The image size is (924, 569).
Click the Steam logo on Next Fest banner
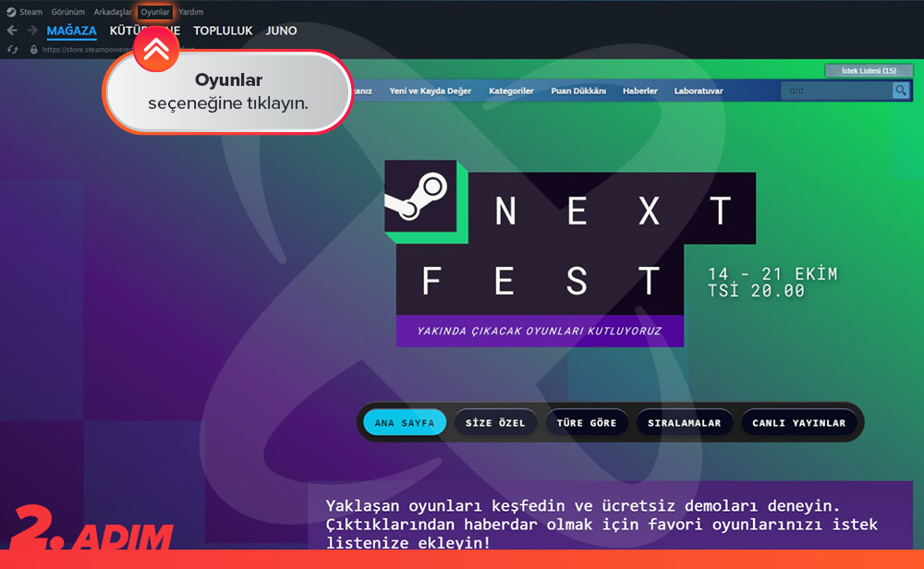pos(420,196)
